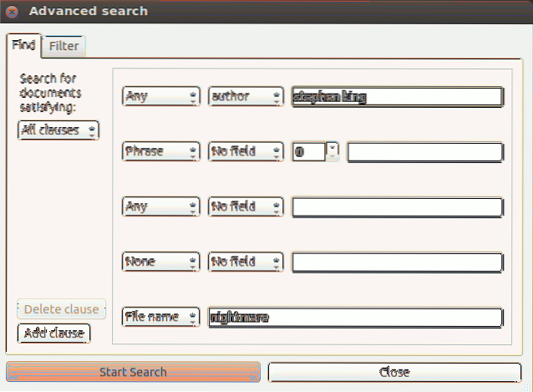Switch to the Filter tab
533x392 pixels.
click(x=63, y=46)
